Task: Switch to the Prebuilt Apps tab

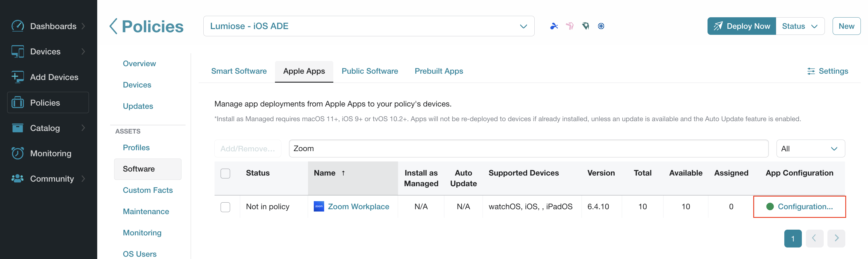Action: pyautogui.click(x=439, y=71)
